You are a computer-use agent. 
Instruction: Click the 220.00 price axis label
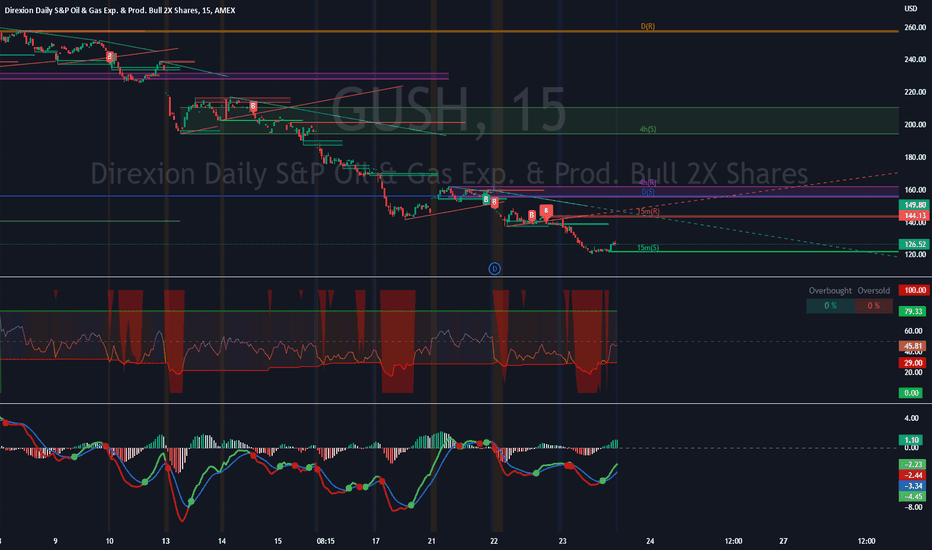pos(915,92)
